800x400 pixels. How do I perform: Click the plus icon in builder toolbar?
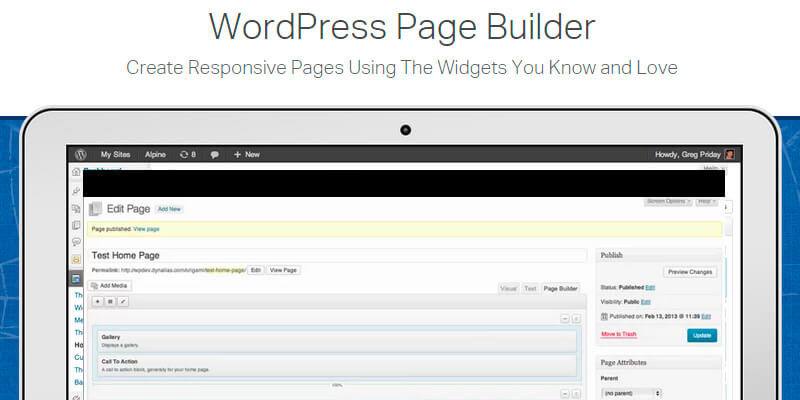97,300
